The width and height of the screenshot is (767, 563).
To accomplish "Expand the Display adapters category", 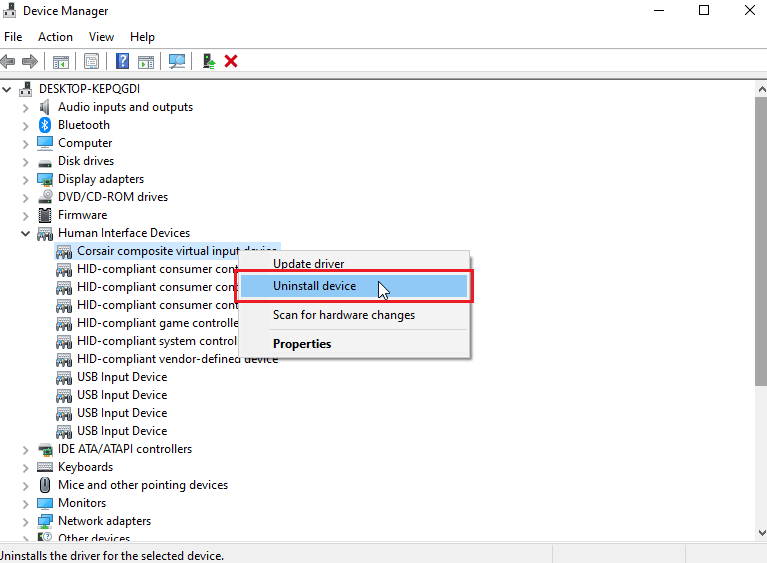I will (25, 180).
